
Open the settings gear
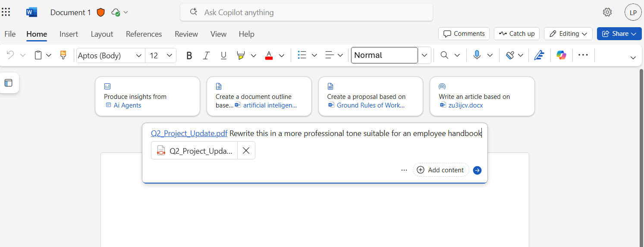607,12
